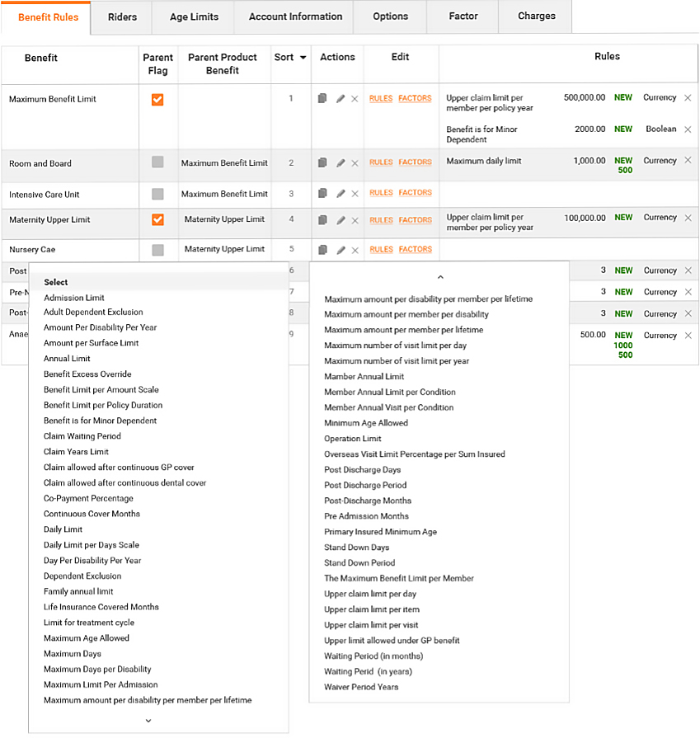This screenshot has height=738, width=700.
Task: Click copy icon in Maternity Upper Limit row
Action: coord(322,220)
